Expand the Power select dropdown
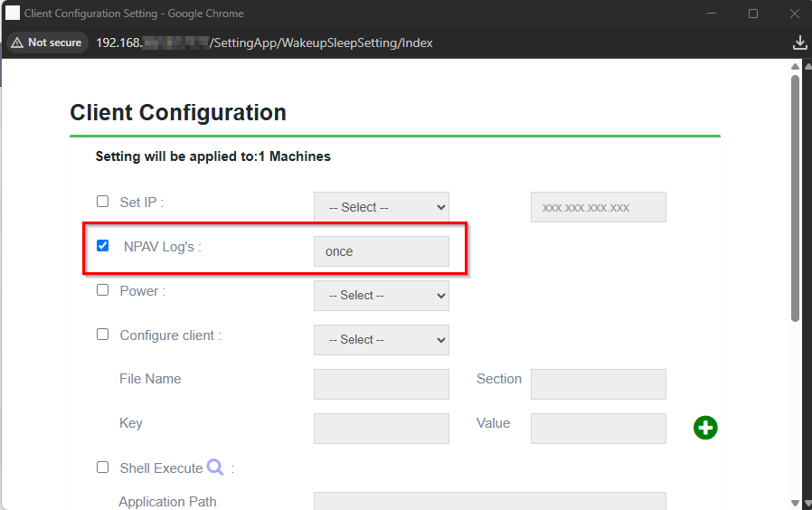Screen dimensions: 812x510 coord(381,296)
